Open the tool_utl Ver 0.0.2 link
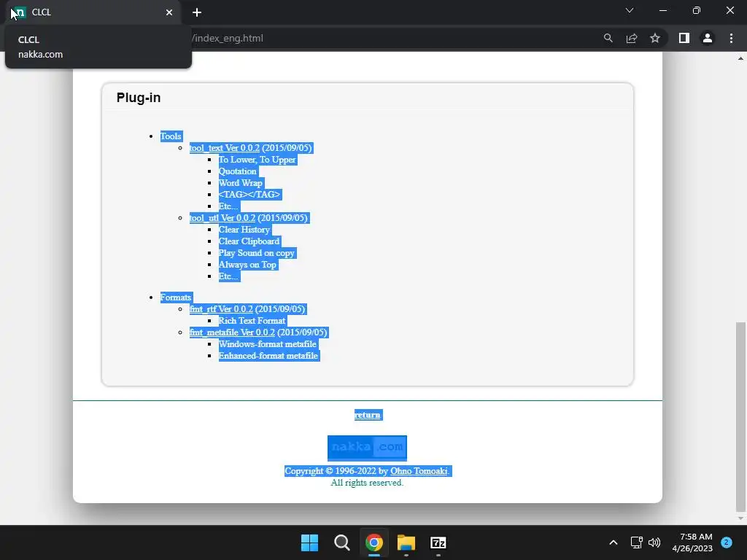 pos(222,218)
